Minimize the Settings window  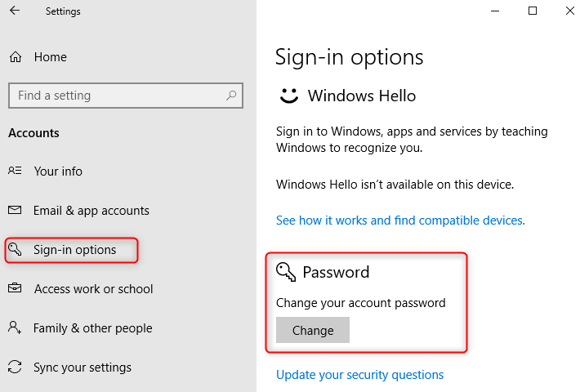496,11
